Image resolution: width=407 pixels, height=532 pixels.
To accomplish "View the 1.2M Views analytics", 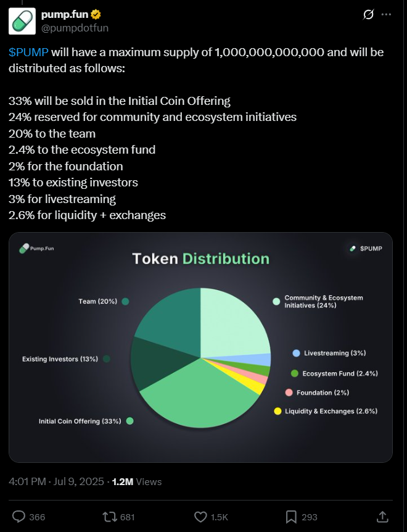I will (137, 482).
